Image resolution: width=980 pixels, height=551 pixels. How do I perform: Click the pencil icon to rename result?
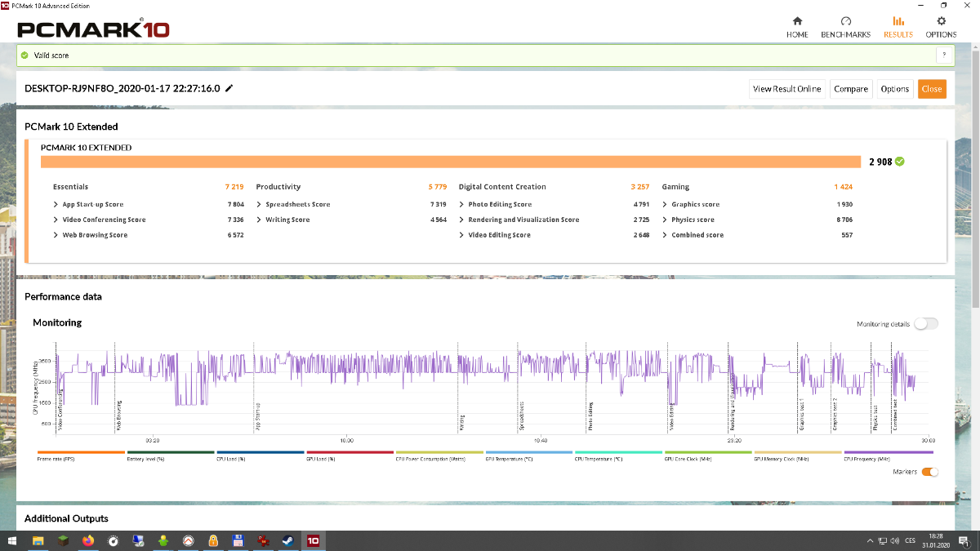[229, 88]
